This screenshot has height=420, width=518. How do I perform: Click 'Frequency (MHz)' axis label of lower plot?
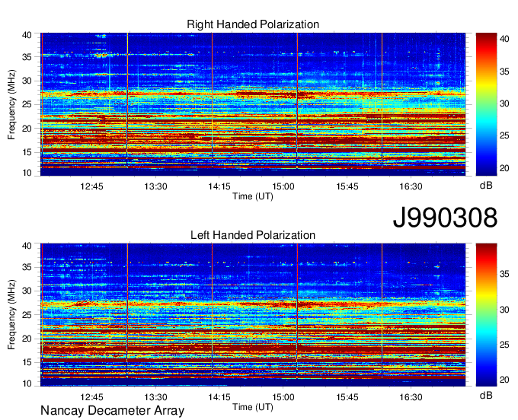(11, 315)
